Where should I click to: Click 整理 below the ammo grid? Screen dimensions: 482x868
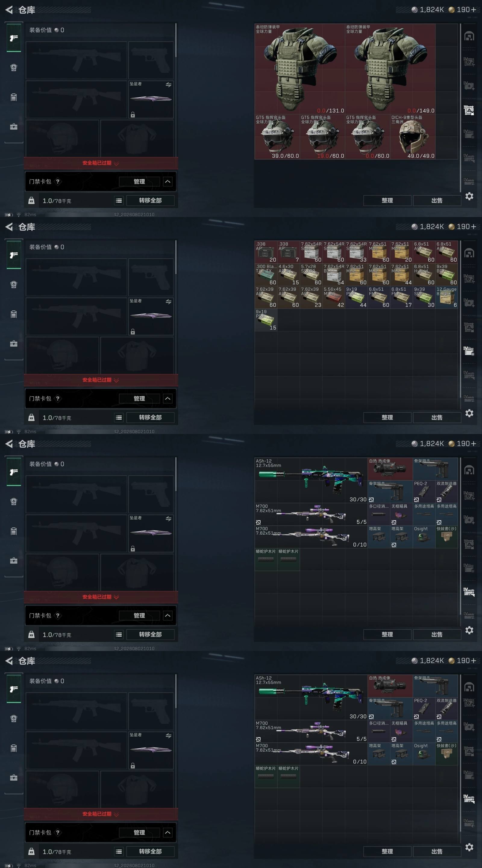(x=387, y=417)
